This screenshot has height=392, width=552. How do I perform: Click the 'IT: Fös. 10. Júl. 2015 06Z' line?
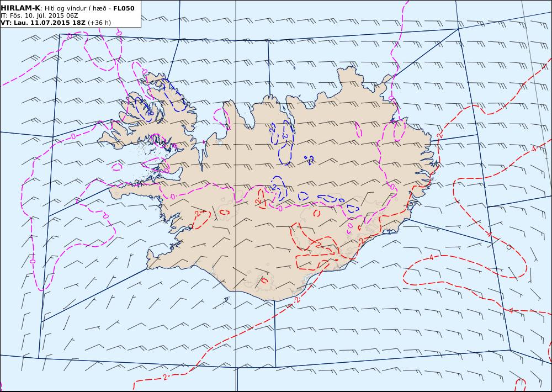(x=39, y=16)
